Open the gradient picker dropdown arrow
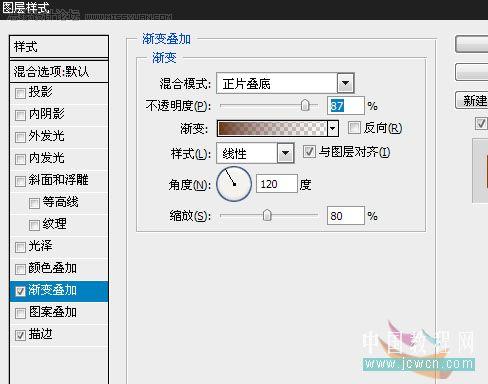The height and width of the screenshot is (384, 488). (332, 128)
